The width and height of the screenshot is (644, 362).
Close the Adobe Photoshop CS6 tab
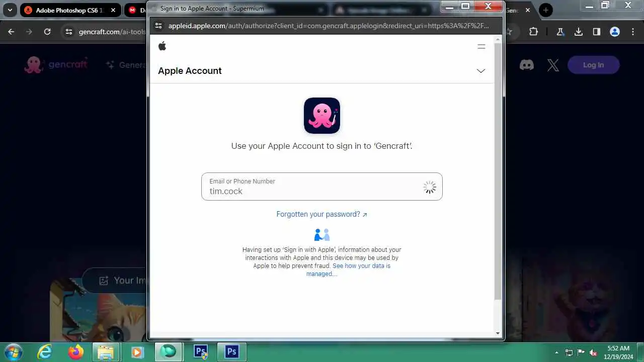click(114, 10)
